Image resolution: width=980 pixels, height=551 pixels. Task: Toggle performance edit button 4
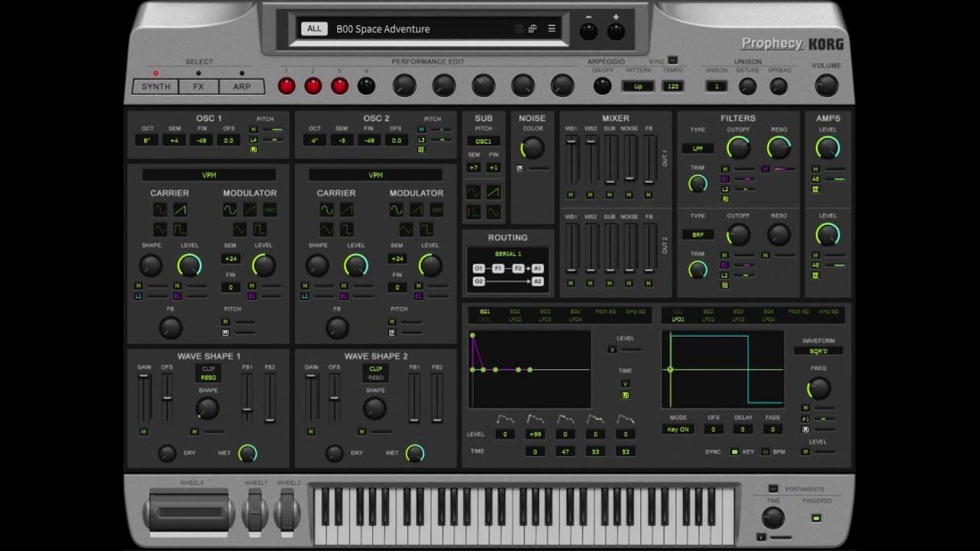pos(366,86)
